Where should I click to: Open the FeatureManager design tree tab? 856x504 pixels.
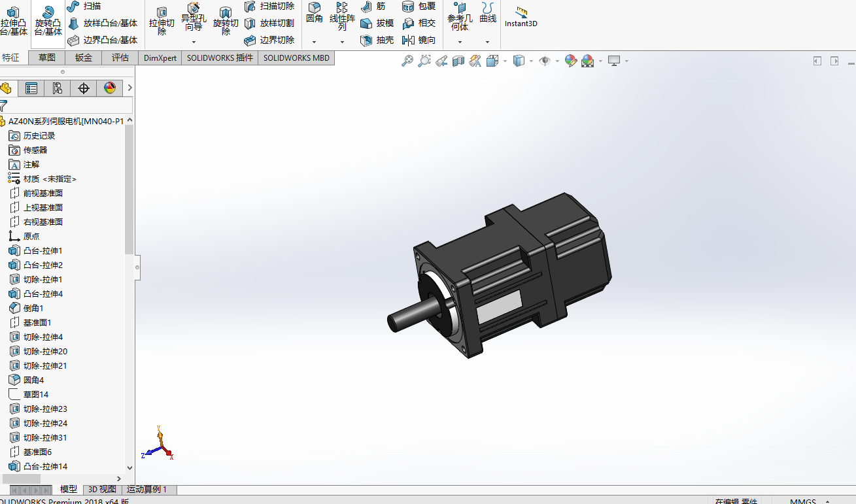click(7, 88)
